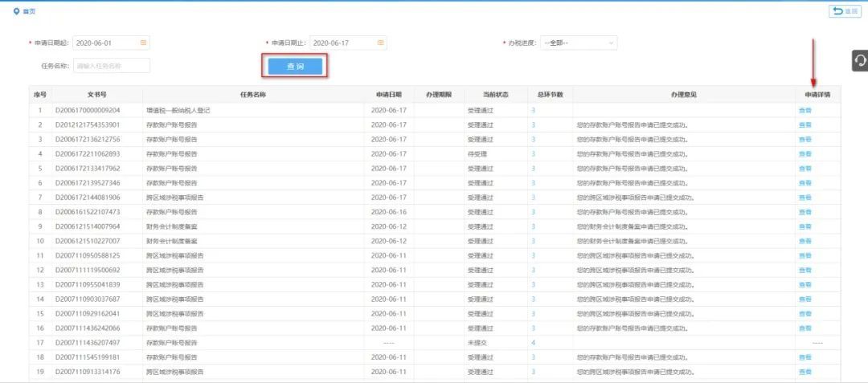Open 查看 link for row 1 增值税一般纳税人登记
The image size is (868, 383).
(805, 110)
